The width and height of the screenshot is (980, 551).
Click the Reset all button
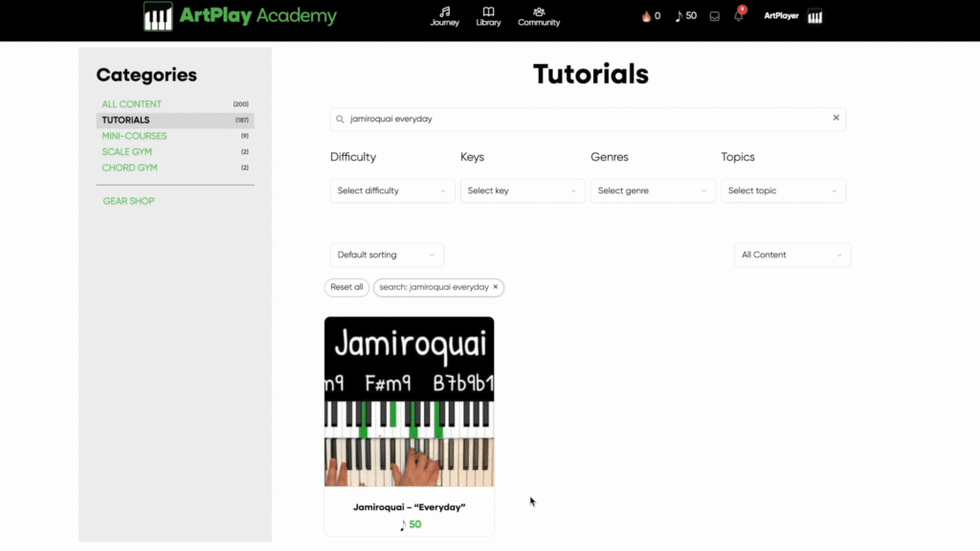(x=346, y=287)
